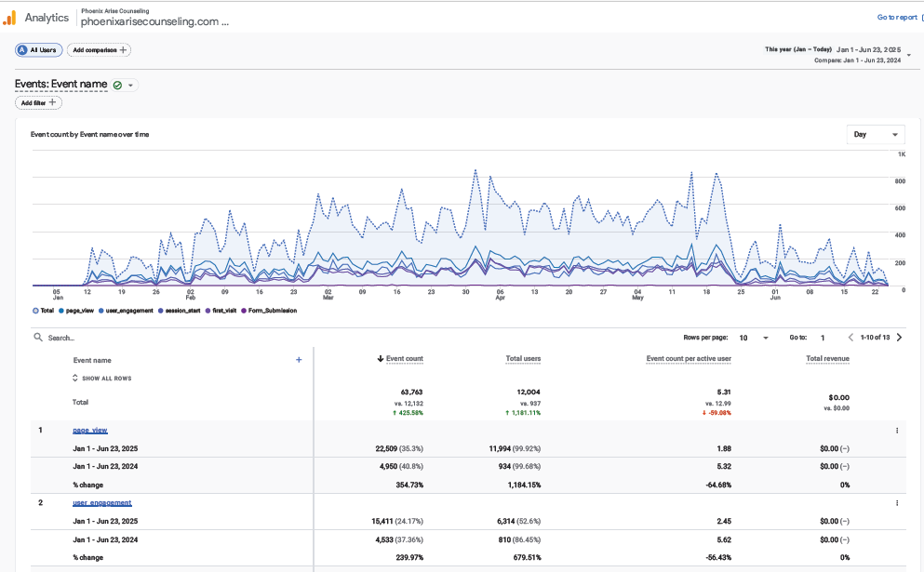Click the green report status check icon
The image size is (924, 572).
click(117, 86)
